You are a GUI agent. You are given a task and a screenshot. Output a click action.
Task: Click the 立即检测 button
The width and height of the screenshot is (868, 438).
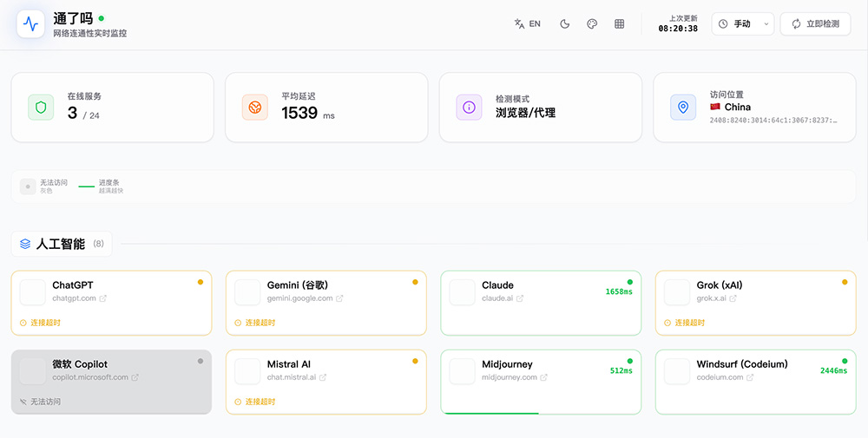815,23
